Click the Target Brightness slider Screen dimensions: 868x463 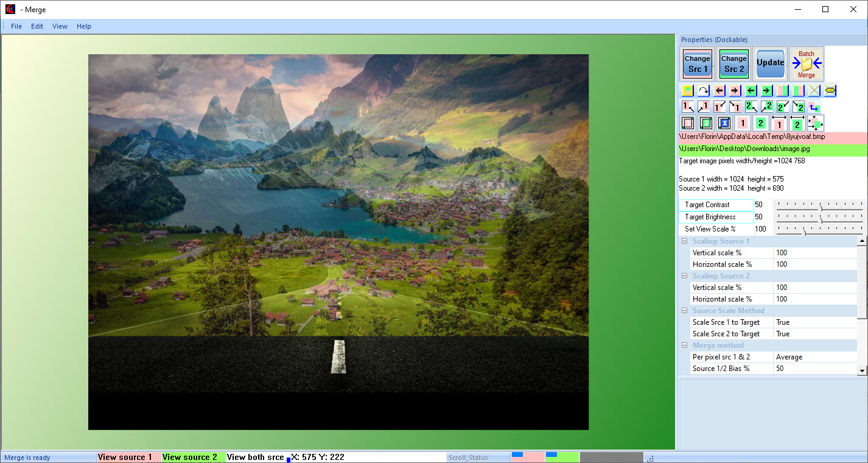point(820,217)
